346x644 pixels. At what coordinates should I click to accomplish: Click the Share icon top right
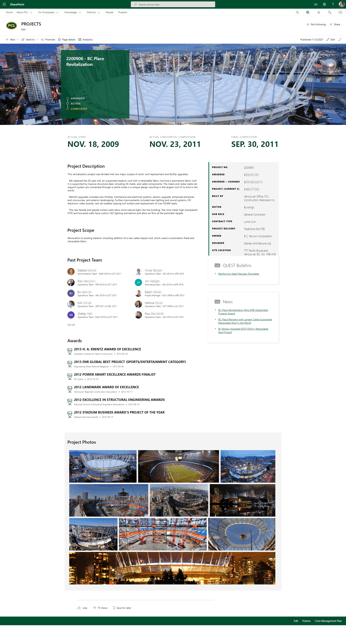coord(337,25)
